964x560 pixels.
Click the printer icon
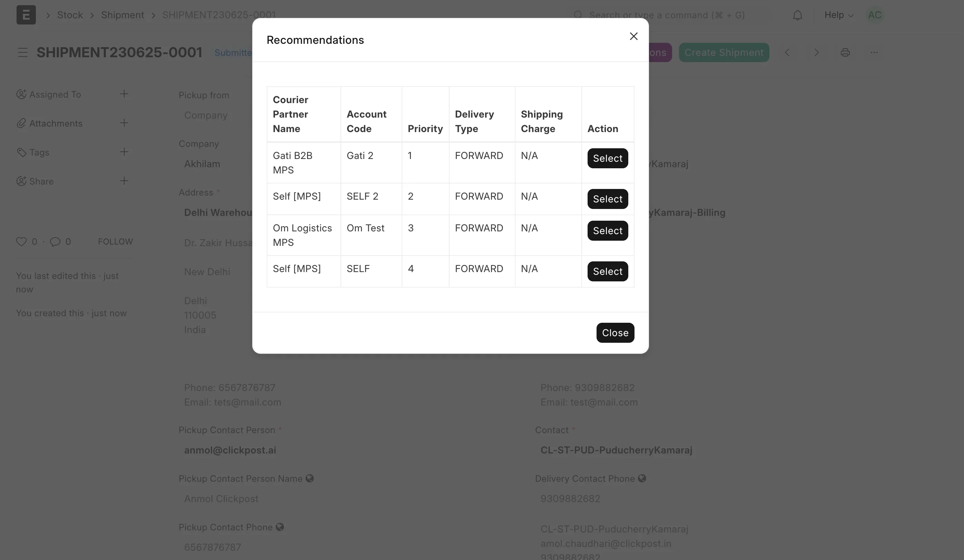click(x=845, y=52)
